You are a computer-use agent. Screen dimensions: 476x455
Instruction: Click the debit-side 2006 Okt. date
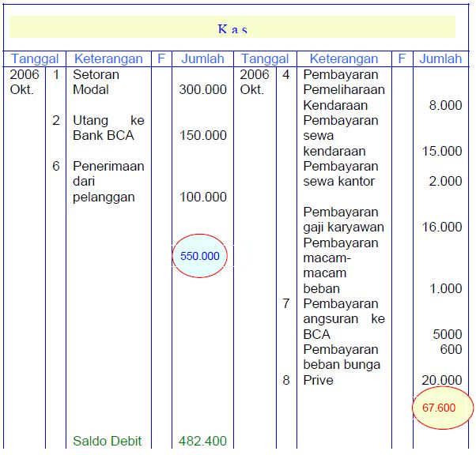(25, 82)
